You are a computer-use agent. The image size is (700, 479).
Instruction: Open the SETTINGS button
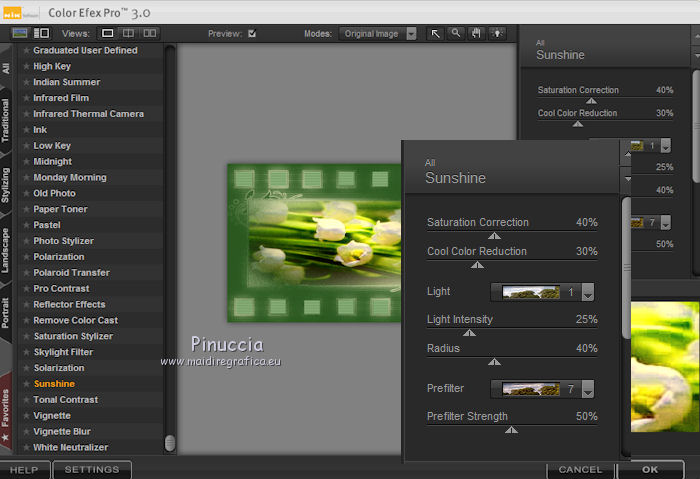pyautogui.click(x=92, y=470)
